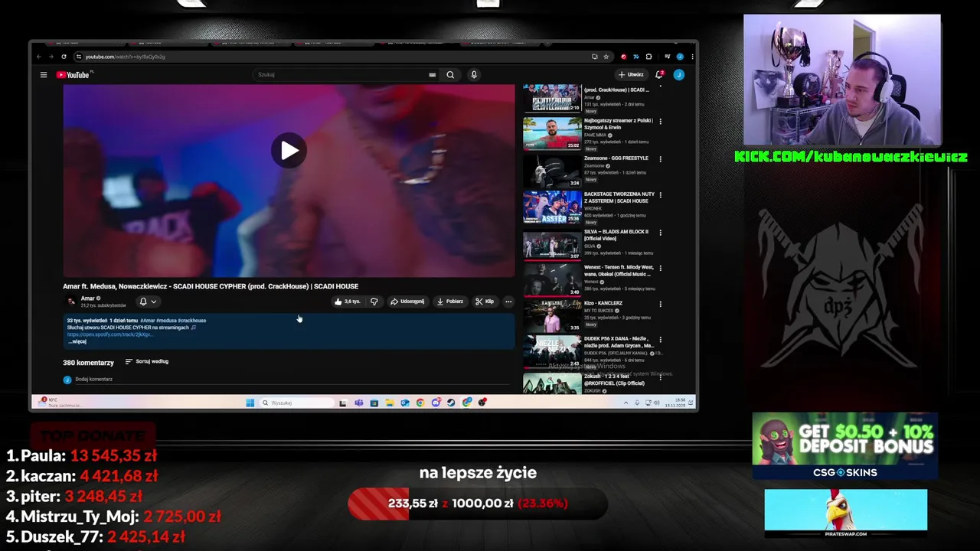
Task: Click the Pobierz download button
Action: [x=450, y=302]
